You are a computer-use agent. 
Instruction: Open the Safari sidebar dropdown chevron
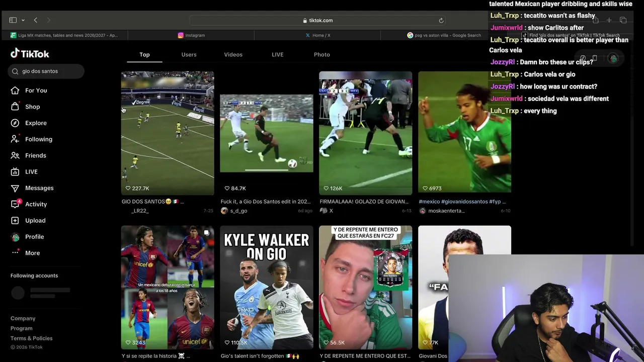(x=23, y=20)
